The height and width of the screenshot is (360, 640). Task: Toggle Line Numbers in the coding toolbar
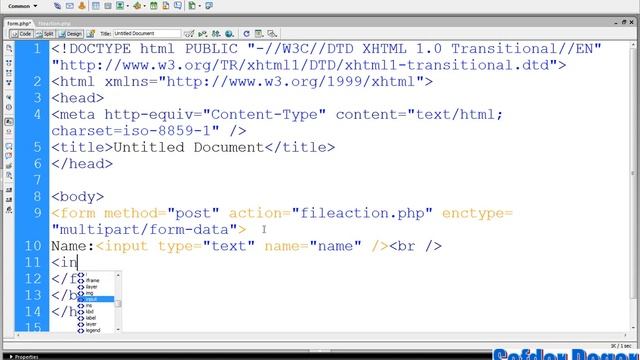tap(9, 122)
